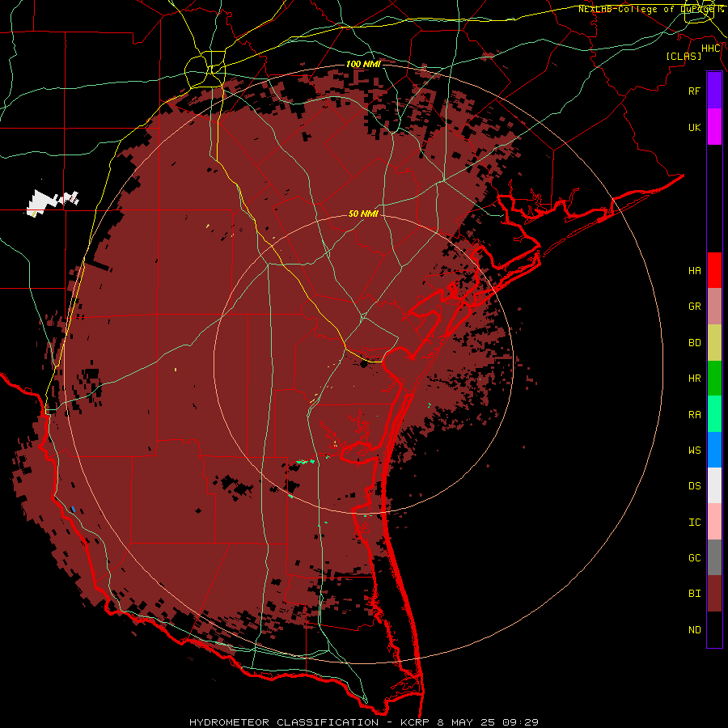
Task: Click the "WS" legend label
Action: coord(695,451)
